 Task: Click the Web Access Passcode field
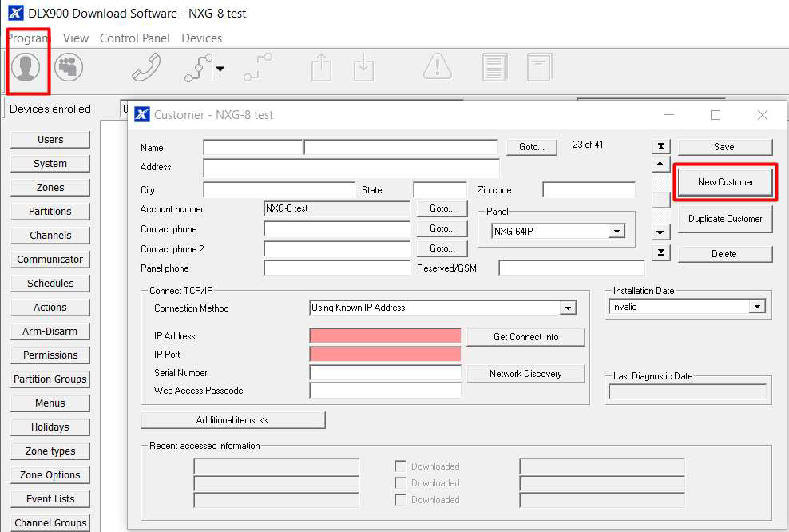(385, 391)
